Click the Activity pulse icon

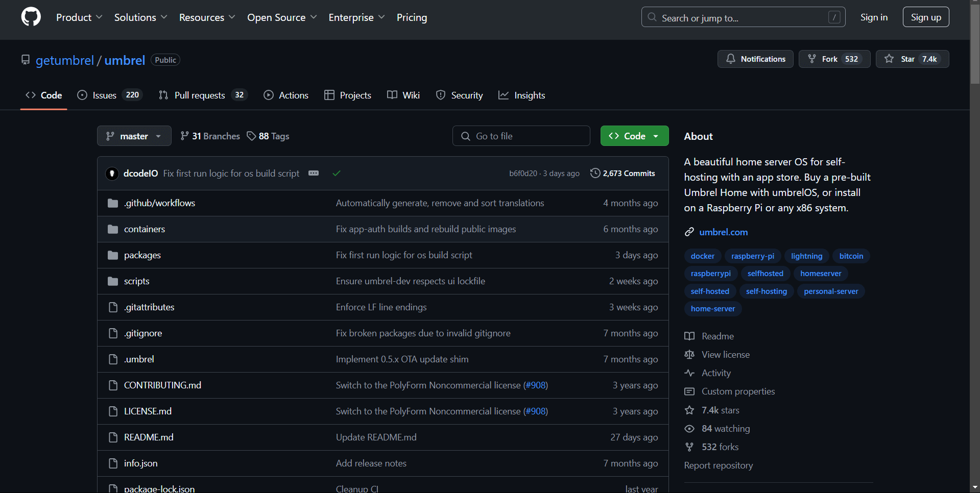coord(689,373)
